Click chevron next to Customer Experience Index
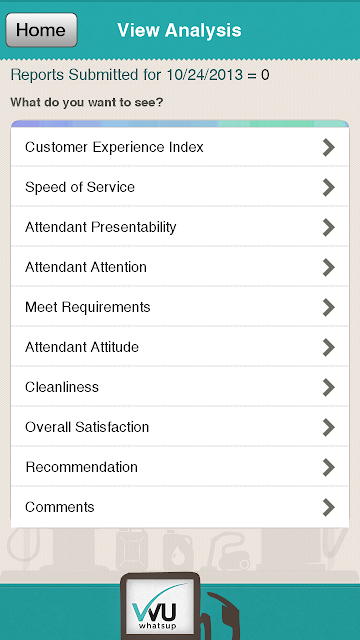This screenshot has height=640, width=360. tap(329, 147)
